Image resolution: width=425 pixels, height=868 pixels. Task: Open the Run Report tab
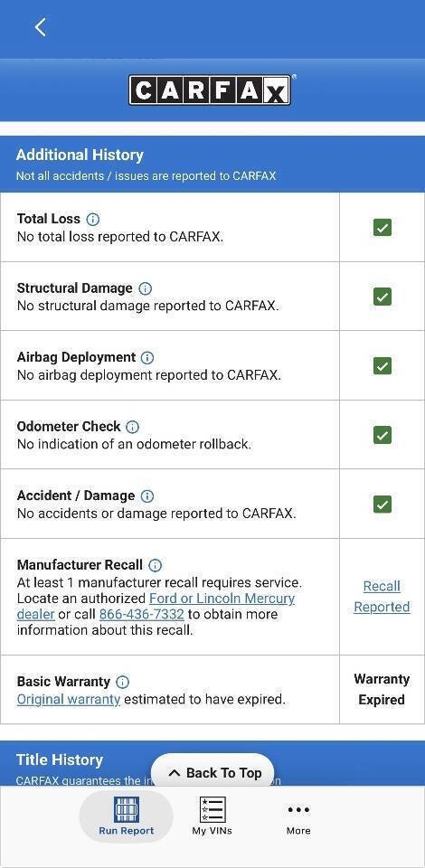coord(127,816)
